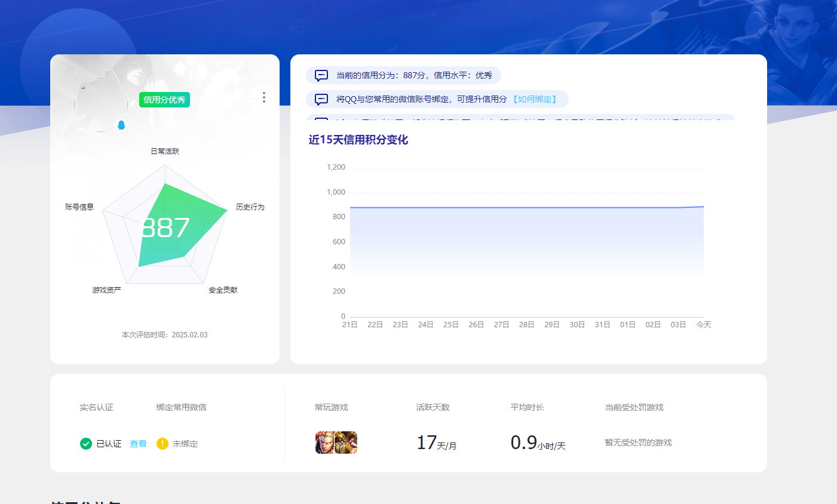Open the second frequently played game icon
This screenshot has width=837, height=504.
point(346,442)
